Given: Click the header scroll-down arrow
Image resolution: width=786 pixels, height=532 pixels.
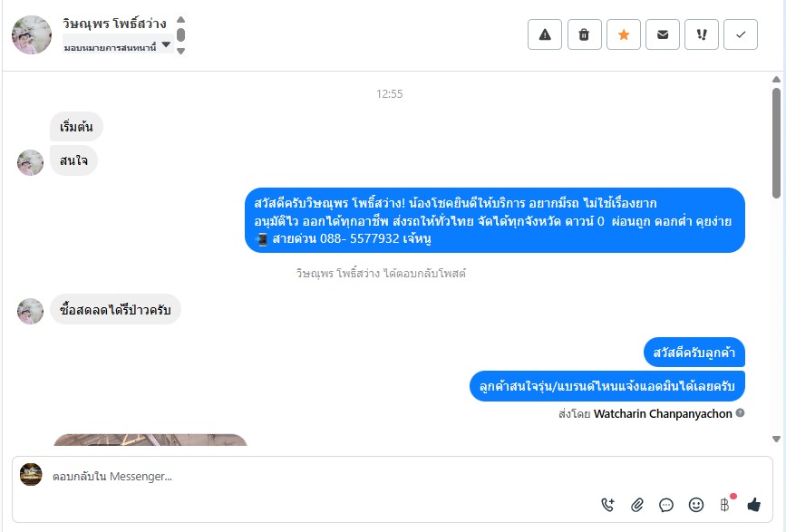Looking at the screenshot, I should point(181,51).
